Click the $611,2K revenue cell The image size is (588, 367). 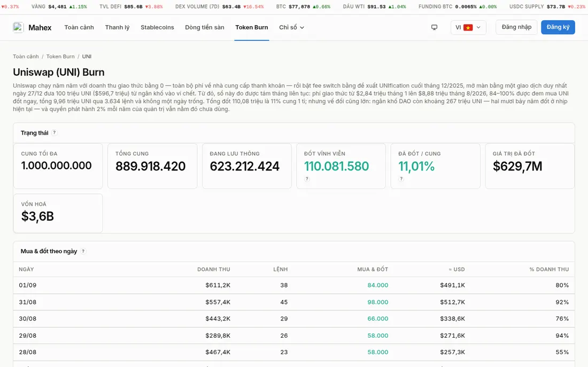[x=218, y=285]
